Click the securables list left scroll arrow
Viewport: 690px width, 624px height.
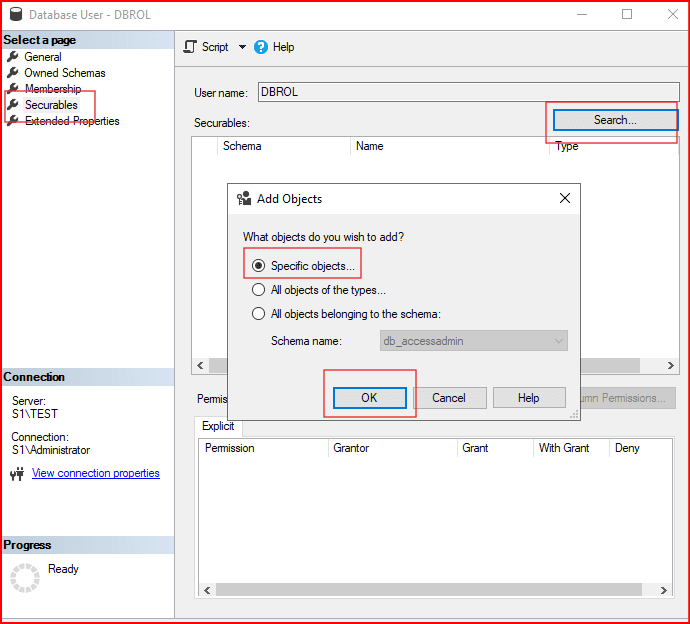198,366
